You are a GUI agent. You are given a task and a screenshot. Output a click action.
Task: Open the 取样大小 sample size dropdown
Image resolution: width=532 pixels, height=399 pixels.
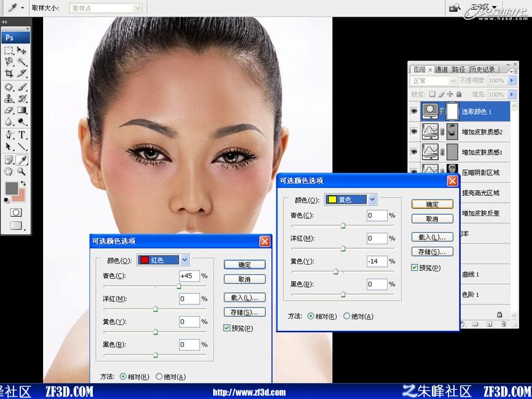point(138,8)
